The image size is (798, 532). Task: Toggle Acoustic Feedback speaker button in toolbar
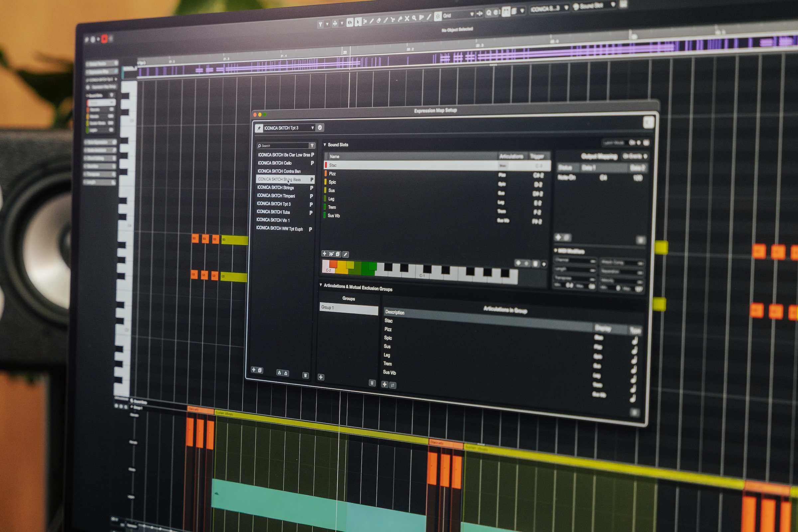[350, 22]
